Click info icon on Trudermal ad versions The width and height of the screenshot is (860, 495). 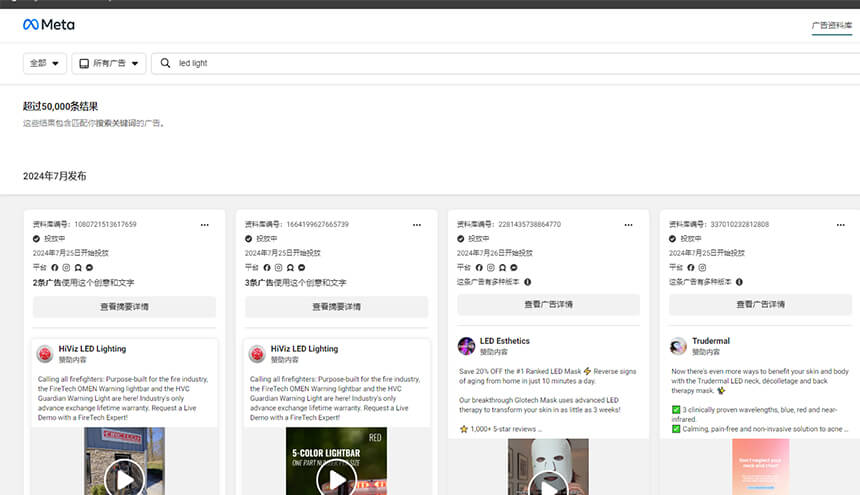(x=739, y=282)
